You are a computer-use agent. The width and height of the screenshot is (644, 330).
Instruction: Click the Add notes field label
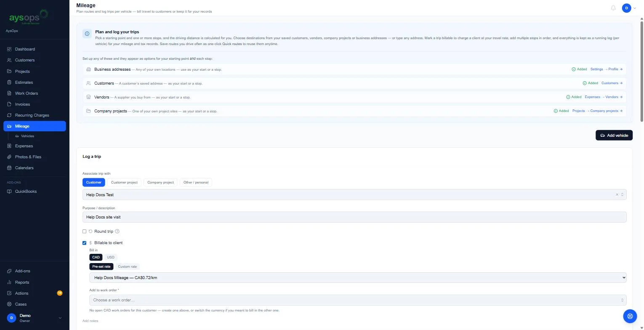coord(90,321)
